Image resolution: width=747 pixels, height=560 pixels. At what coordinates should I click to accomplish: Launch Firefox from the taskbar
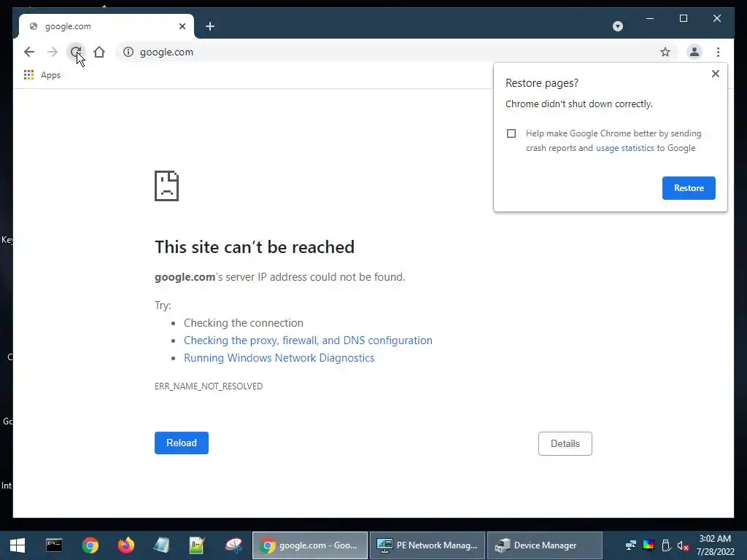(125, 545)
